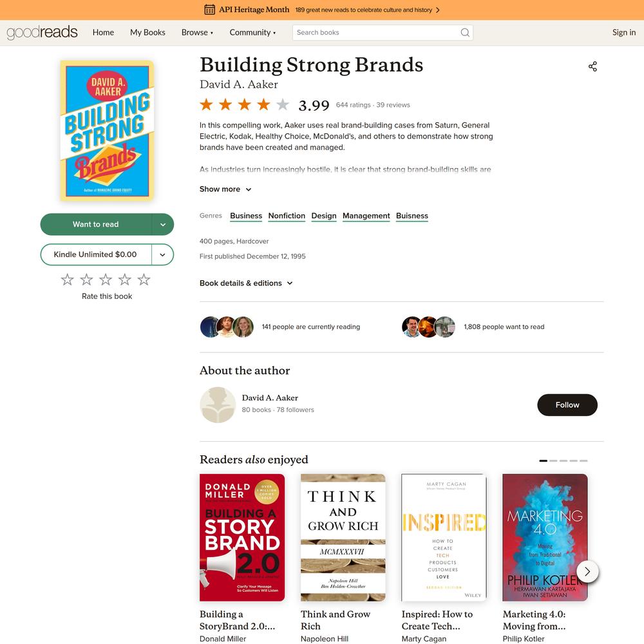Mark the book as Want to read
This screenshot has width=644, height=644.
tap(96, 224)
